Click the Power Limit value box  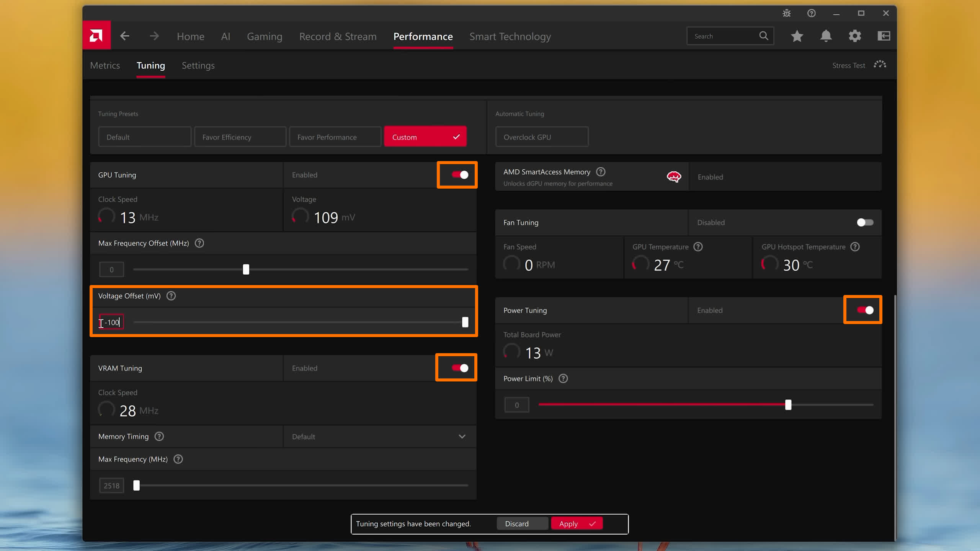tap(517, 405)
